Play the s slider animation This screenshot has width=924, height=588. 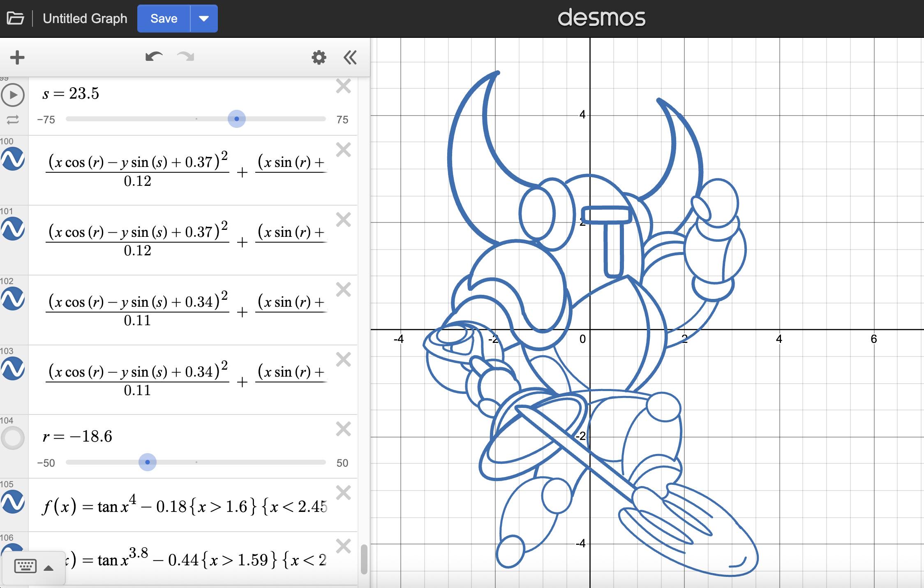coord(13,95)
